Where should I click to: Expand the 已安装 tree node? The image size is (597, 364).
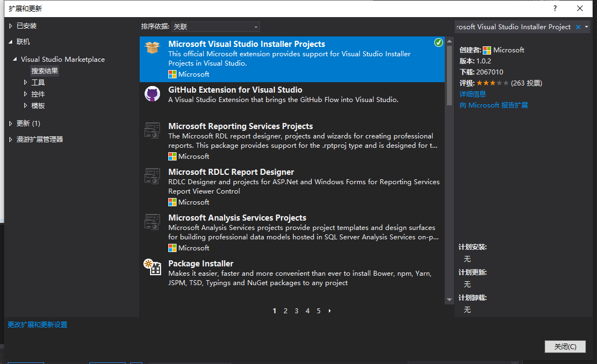(x=10, y=26)
